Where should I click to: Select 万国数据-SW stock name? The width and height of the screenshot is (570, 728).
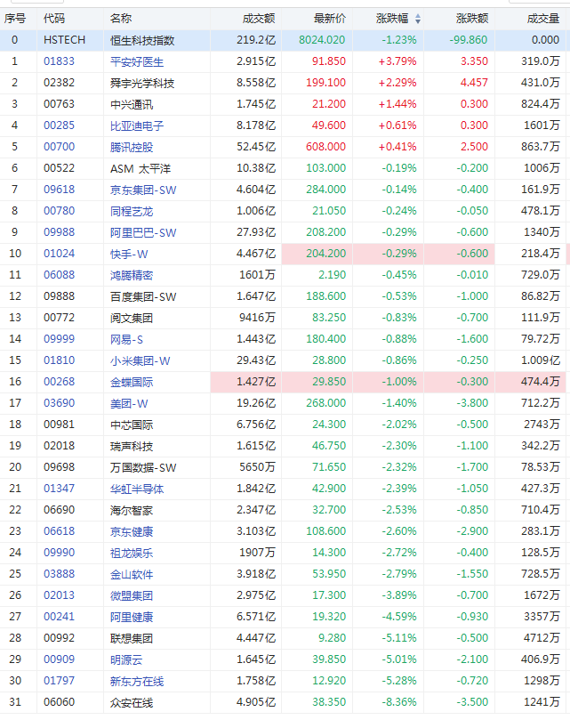143,467
